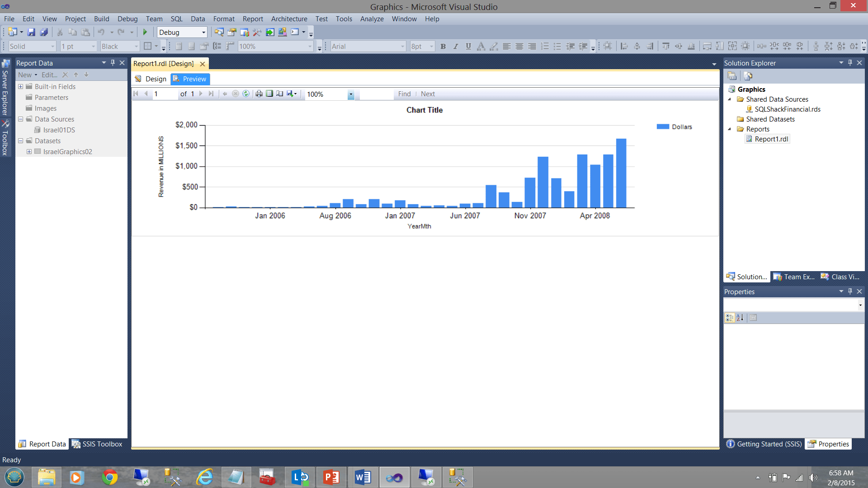Pin the Report Data panel

pos(113,63)
